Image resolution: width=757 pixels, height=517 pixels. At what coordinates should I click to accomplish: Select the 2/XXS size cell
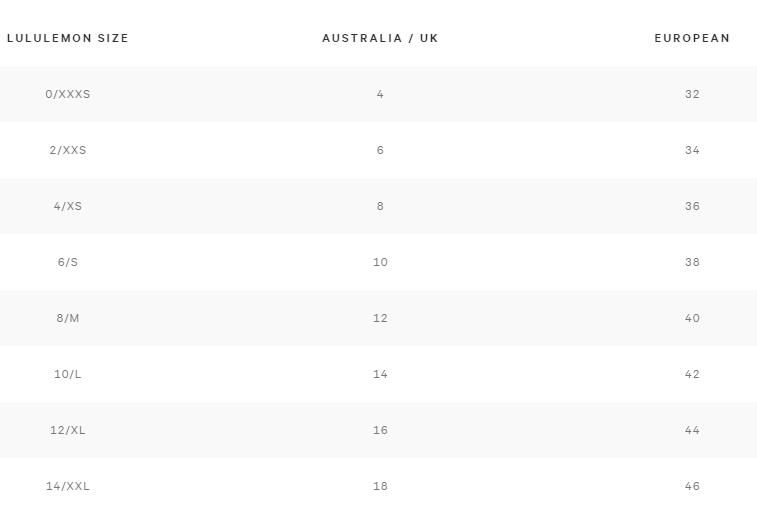[x=68, y=150]
